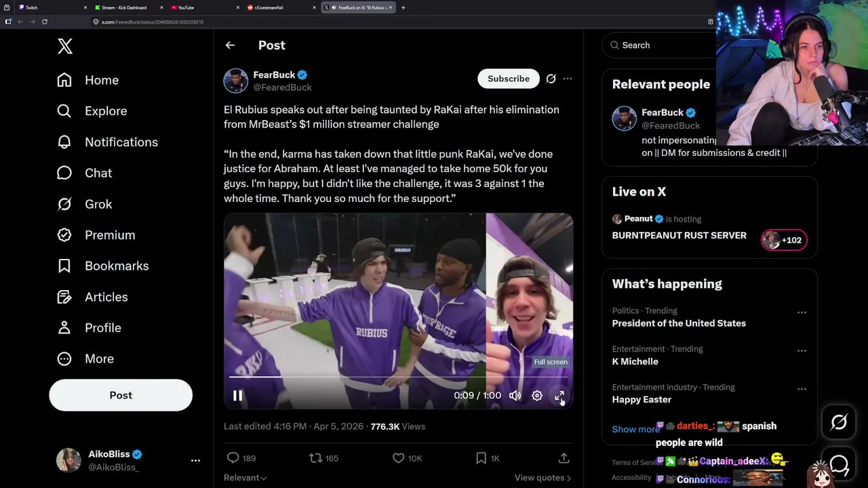Expand the Relevant replies sort dropdown

click(x=245, y=478)
